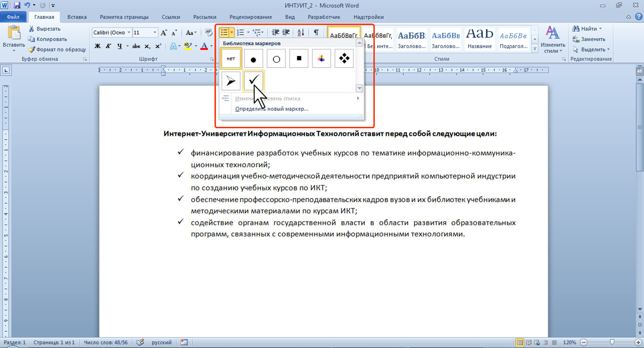This screenshot has width=644, height=348.
Task: Choose the four-diamonds bullet marker
Action: click(x=344, y=58)
